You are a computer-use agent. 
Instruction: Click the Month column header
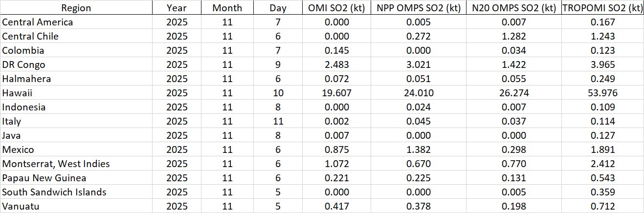tap(227, 8)
